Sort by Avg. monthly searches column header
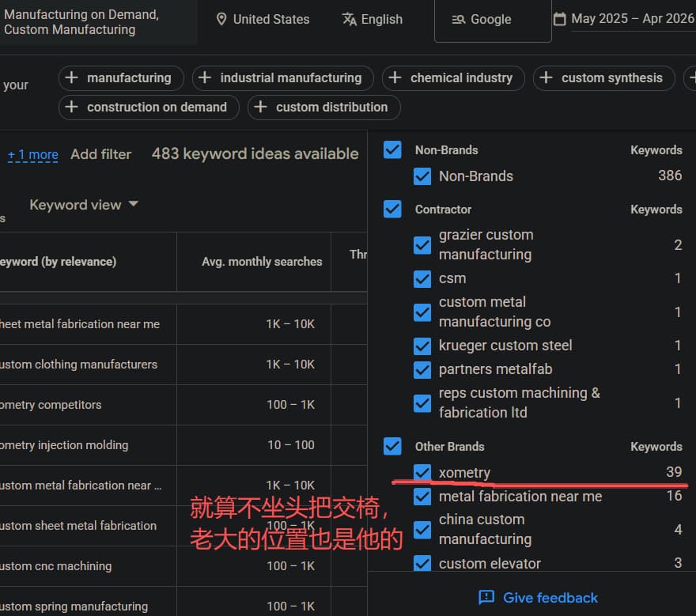This screenshot has height=616, width=696. click(262, 262)
